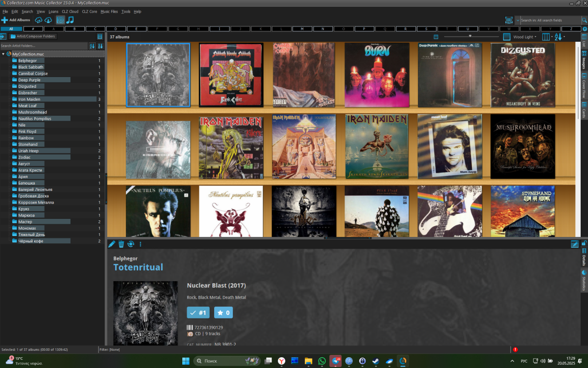Click in the Search Artist folders field

44,46
